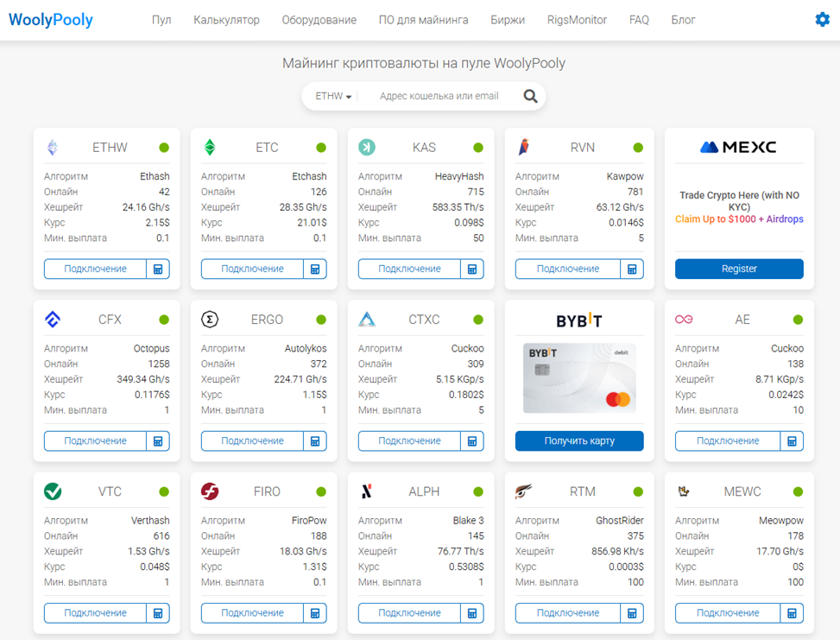Click Подключение button on RVN card
The image size is (840, 640).
[568, 269]
